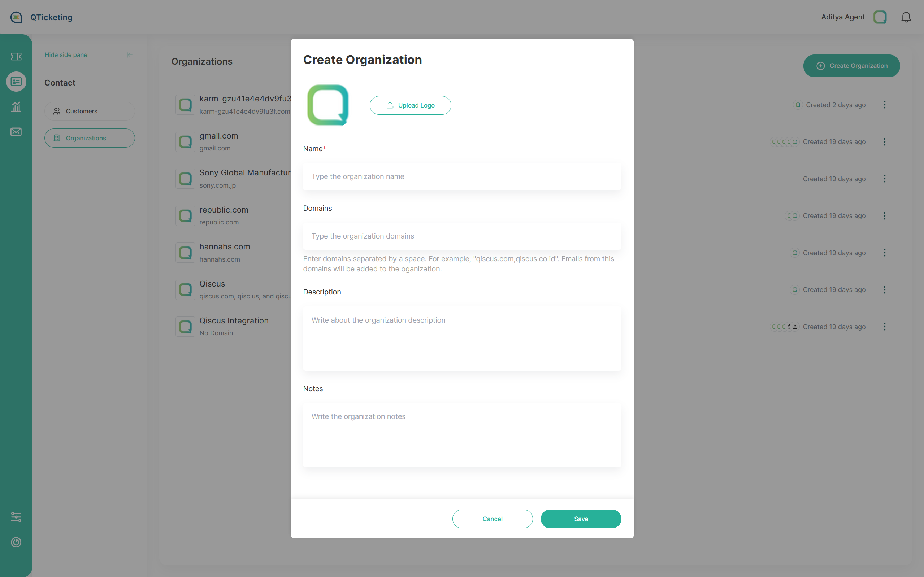Viewport: 924px width, 577px height.
Task: Click the Cancel button
Action: tap(493, 519)
